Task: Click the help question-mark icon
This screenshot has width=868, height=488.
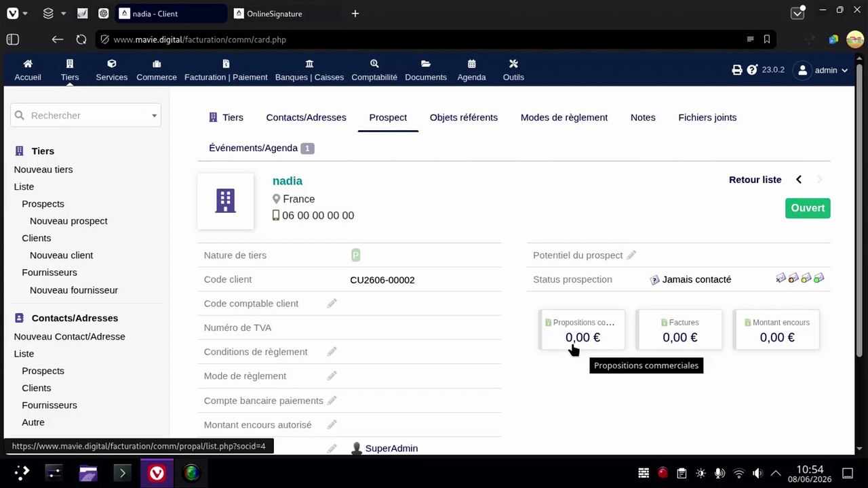Action: (x=752, y=70)
